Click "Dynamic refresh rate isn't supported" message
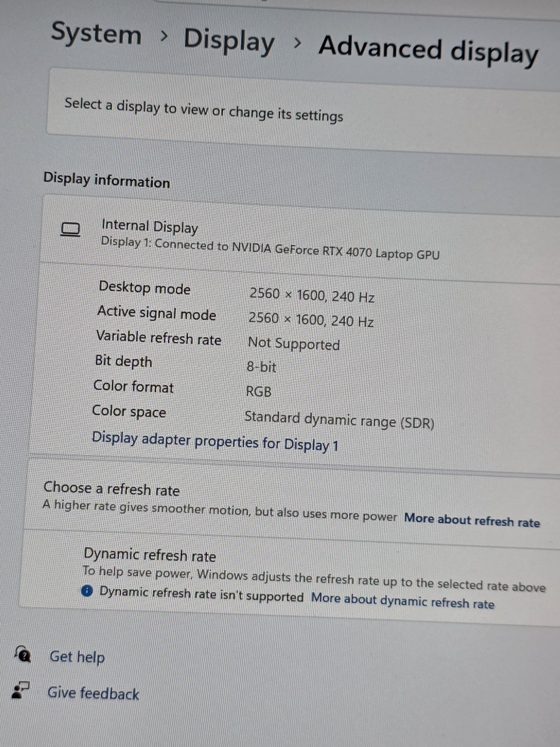 pyautogui.click(x=202, y=594)
